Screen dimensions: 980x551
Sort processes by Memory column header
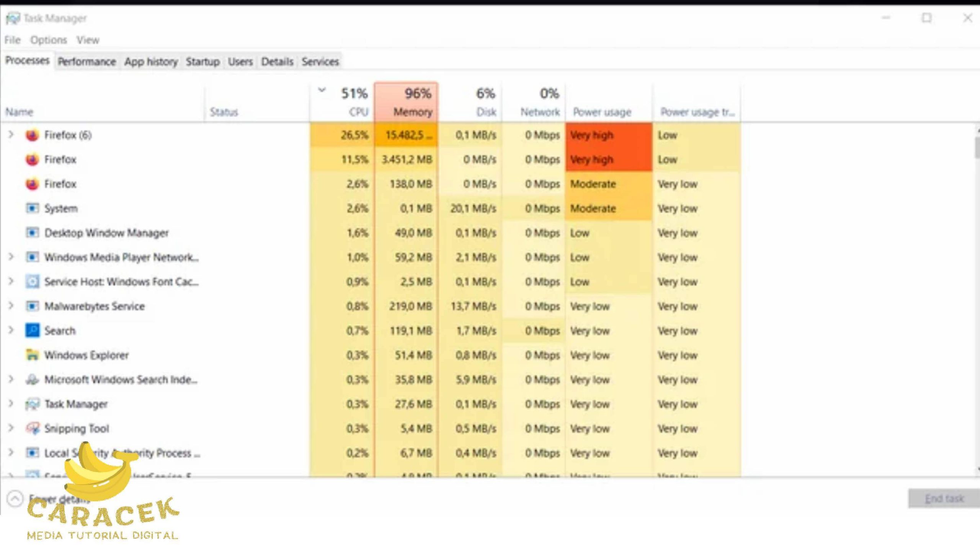pos(412,112)
